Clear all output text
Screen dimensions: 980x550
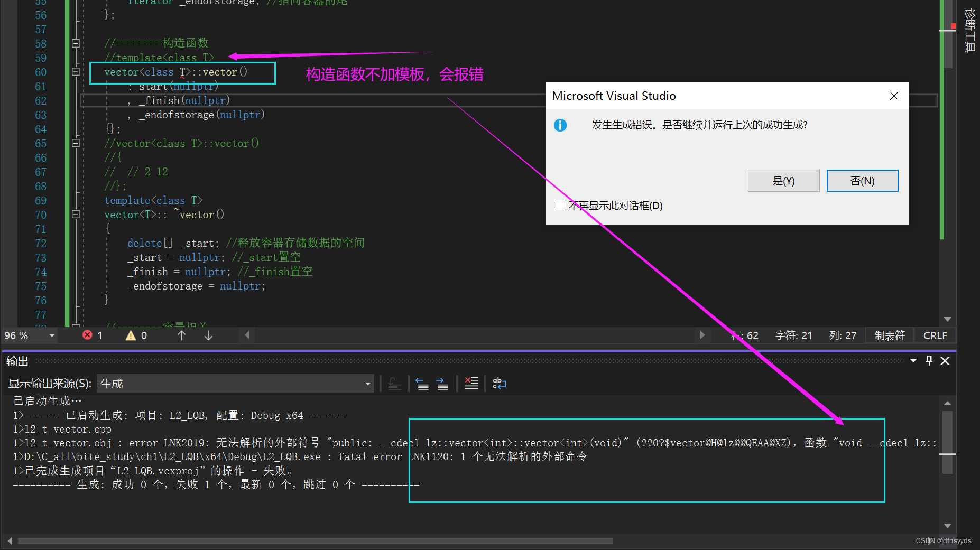click(x=471, y=384)
